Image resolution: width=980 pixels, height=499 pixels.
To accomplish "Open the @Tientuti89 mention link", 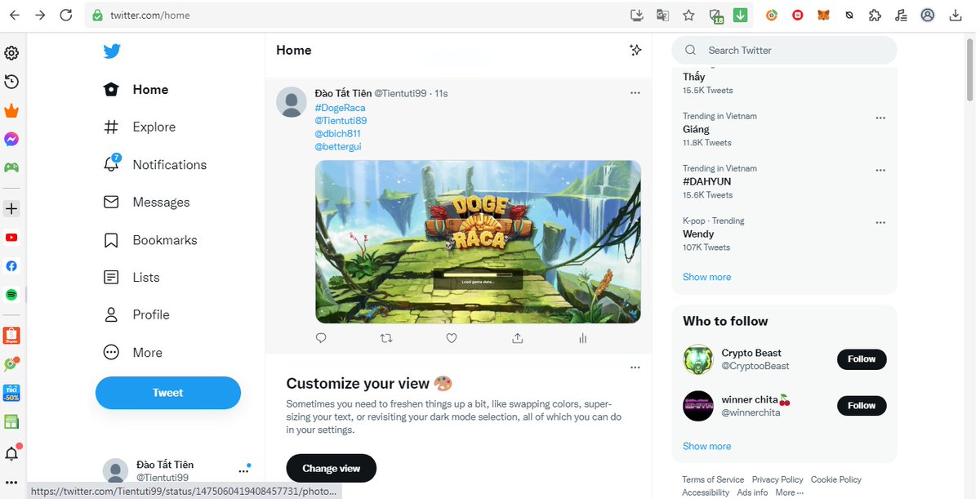I will (341, 121).
